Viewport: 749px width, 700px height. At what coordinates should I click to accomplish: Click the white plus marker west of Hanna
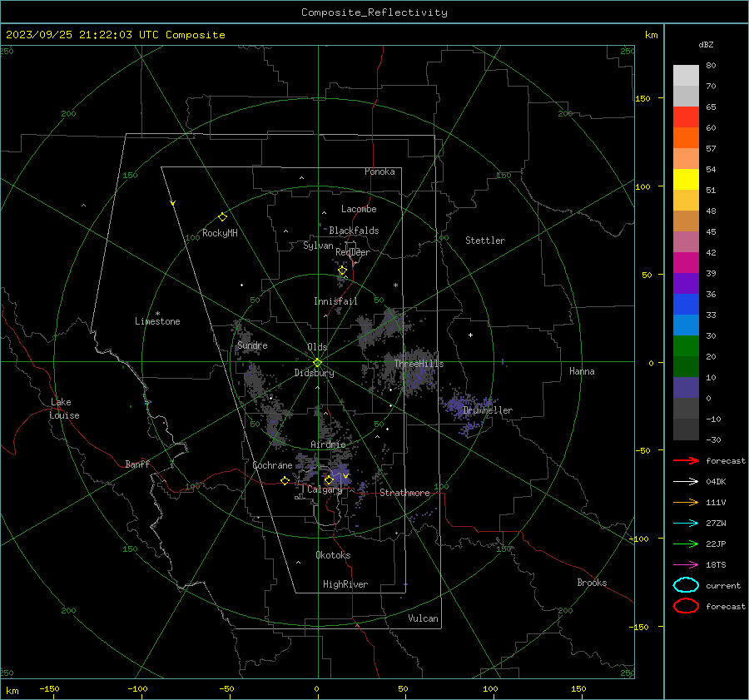tap(470, 335)
